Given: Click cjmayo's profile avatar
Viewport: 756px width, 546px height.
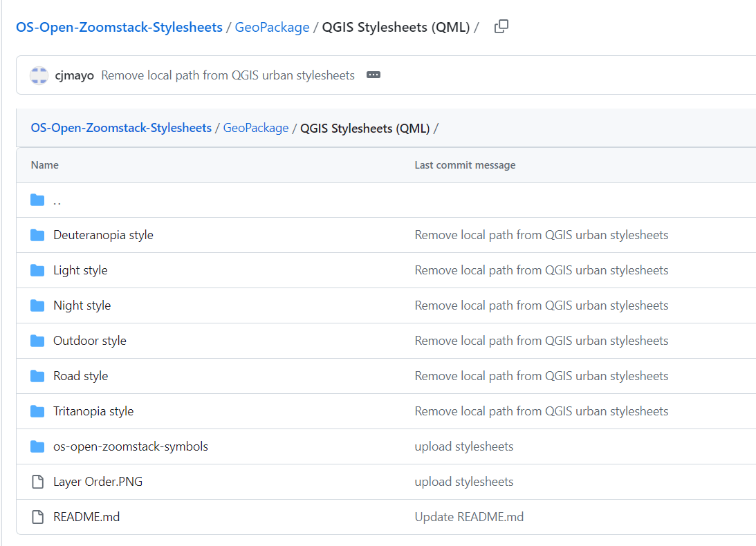Looking at the screenshot, I should click(x=39, y=75).
